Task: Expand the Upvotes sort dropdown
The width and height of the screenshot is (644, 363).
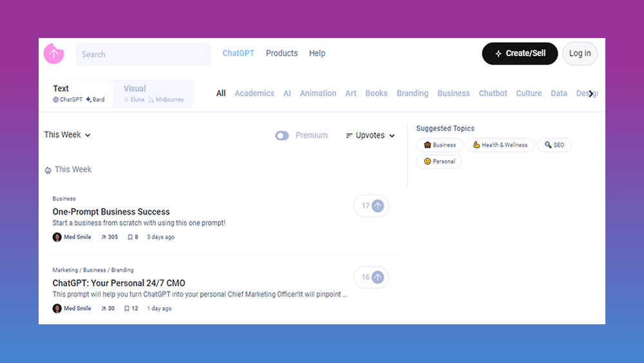Action: pyautogui.click(x=370, y=135)
